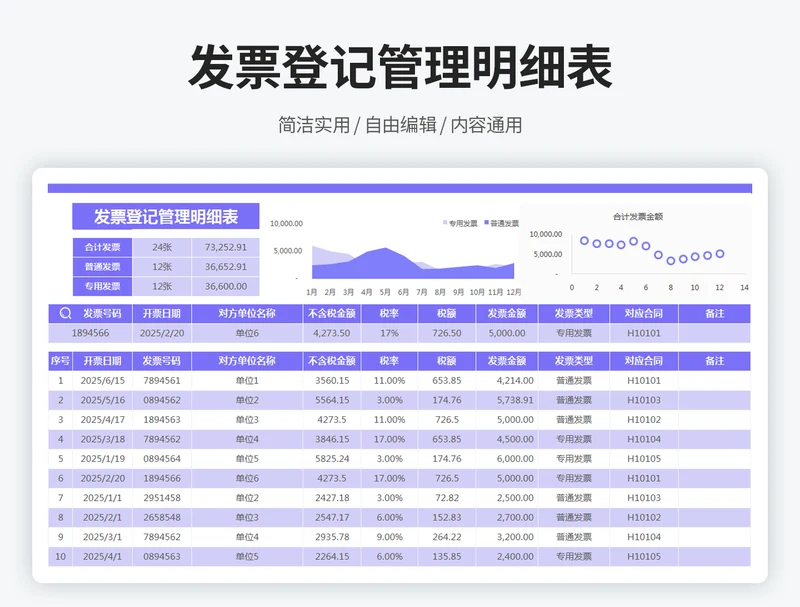Select the purple 发票登记管理明细表 sheet title banner

point(166,216)
